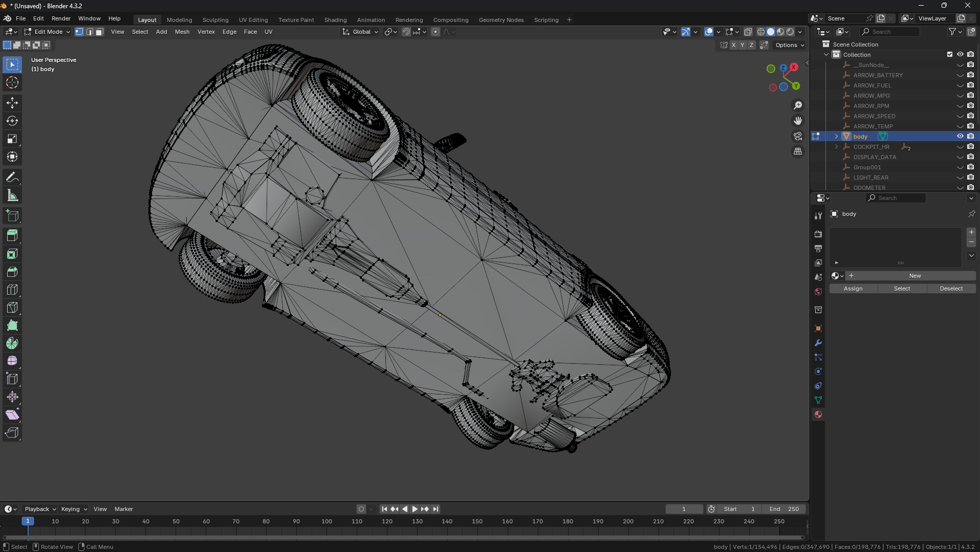
Task: Toggle X axis mirror button
Action: coord(733,45)
